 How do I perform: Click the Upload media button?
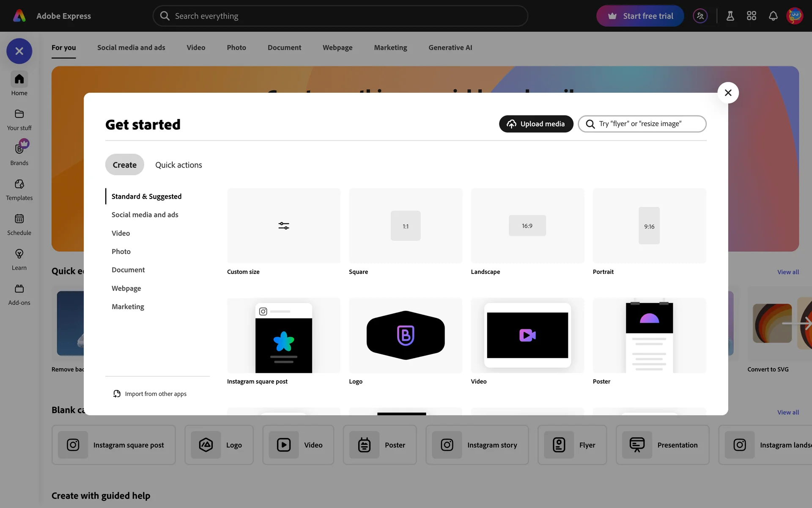click(x=536, y=124)
